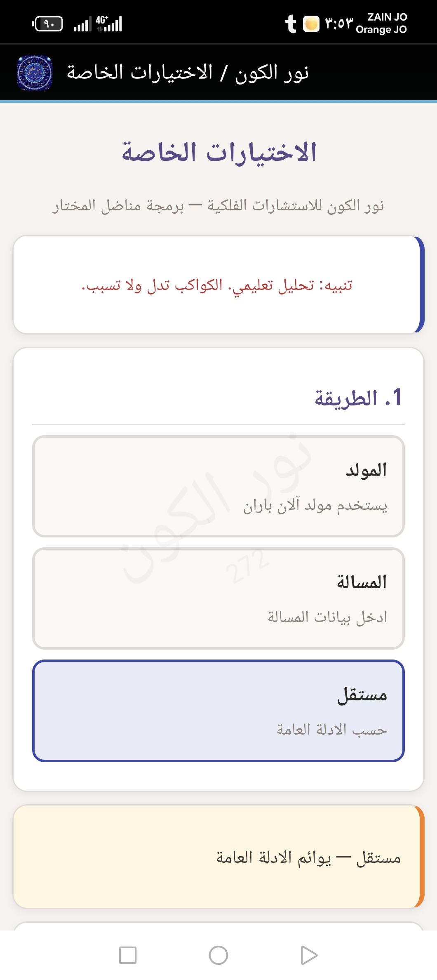The height and width of the screenshot is (980, 437).
Task: Tap the subtitle mentioning برمجة مناضل المختار
Action: [218, 205]
